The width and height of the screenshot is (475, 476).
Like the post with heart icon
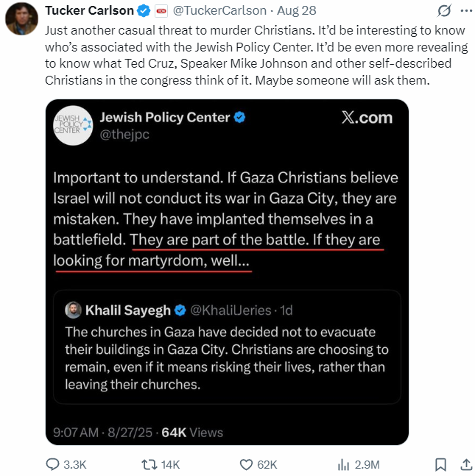(x=247, y=464)
